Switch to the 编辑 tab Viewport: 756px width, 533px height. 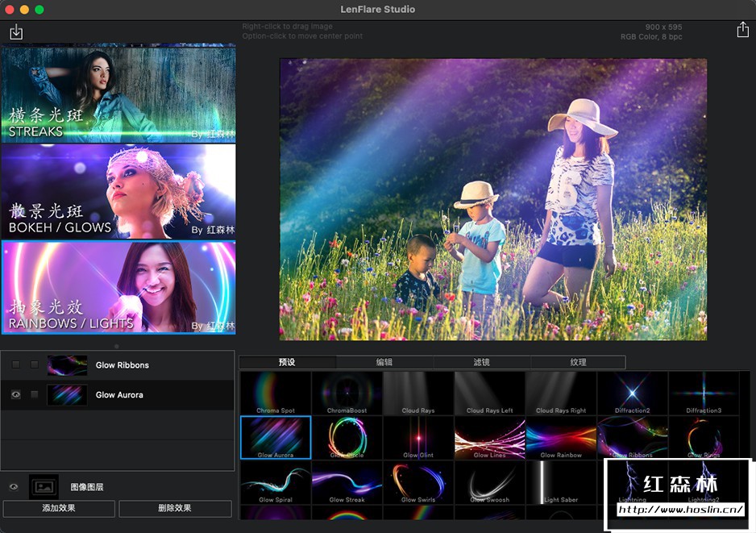pyautogui.click(x=384, y=363)
